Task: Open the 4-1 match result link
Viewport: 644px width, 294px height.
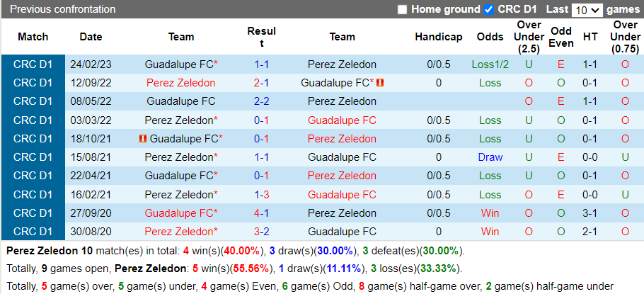Action: (x=261, y=213)
